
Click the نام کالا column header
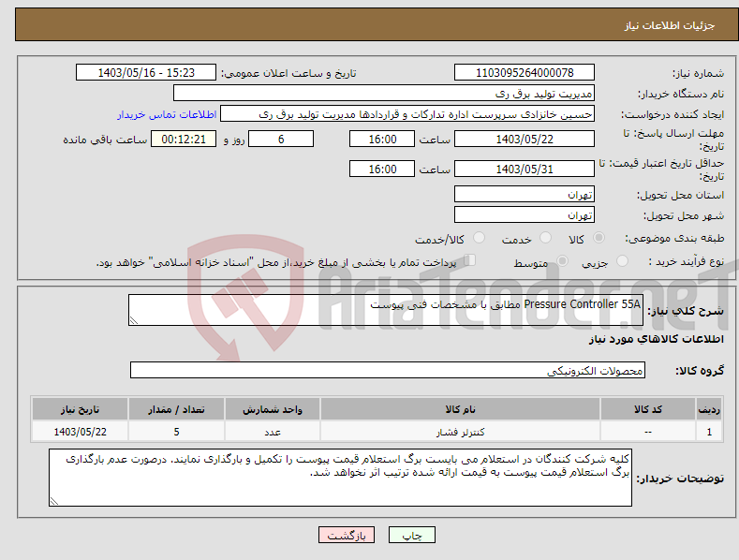click(x=460, y=409)
